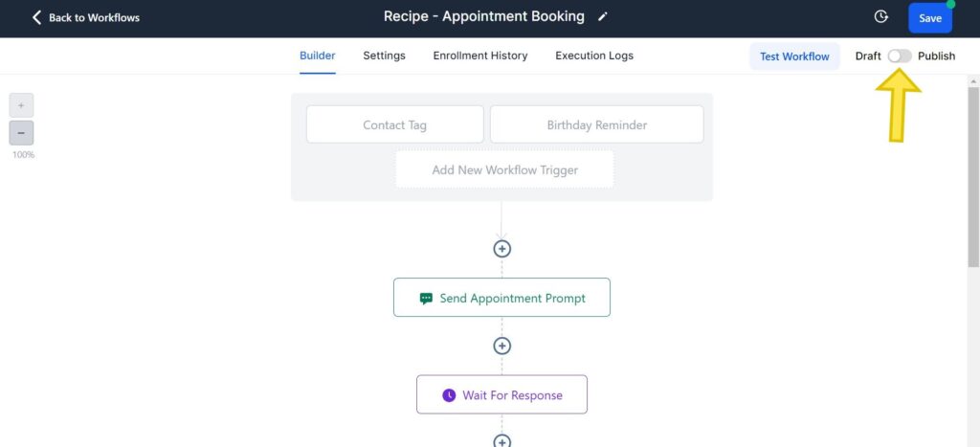This screenshot has height=447, width=980.
Task: Click the vertical scrollbar on right
Action: click(973, 172)
